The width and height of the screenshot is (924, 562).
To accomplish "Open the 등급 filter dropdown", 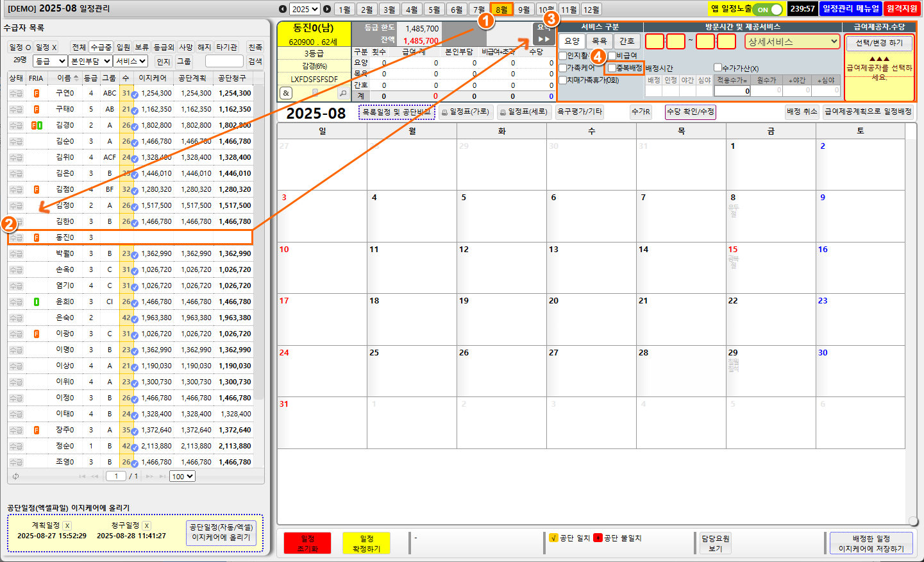I will (50, 61).
